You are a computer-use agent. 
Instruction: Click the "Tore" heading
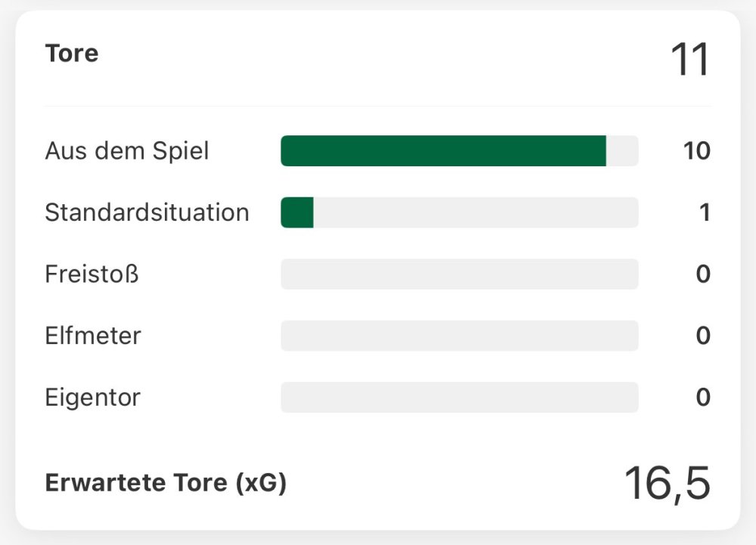[x=72, y=54]
